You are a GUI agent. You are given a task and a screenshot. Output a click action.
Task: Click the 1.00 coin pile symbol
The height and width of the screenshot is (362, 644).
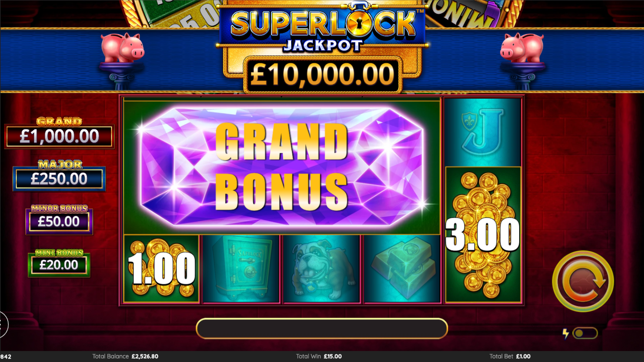(161, 269)
